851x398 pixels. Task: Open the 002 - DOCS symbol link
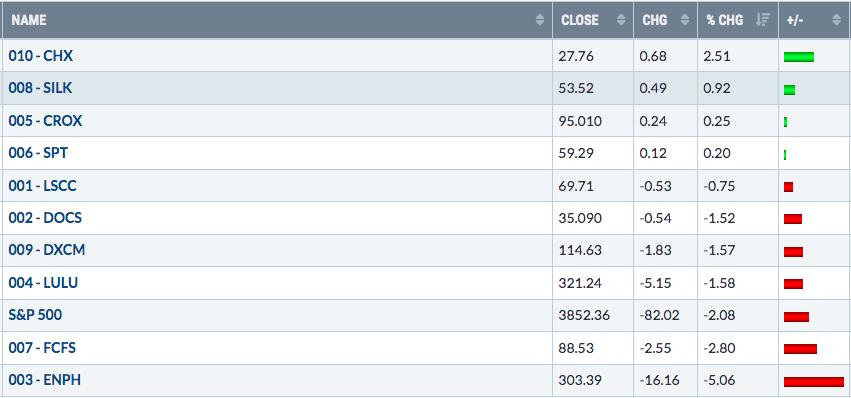point(45,218)
